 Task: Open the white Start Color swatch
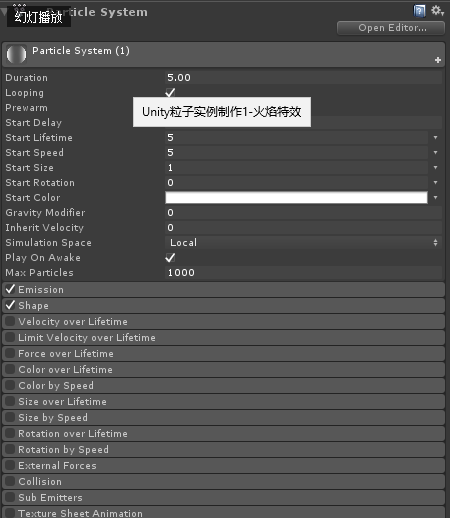tap(296, 198)
